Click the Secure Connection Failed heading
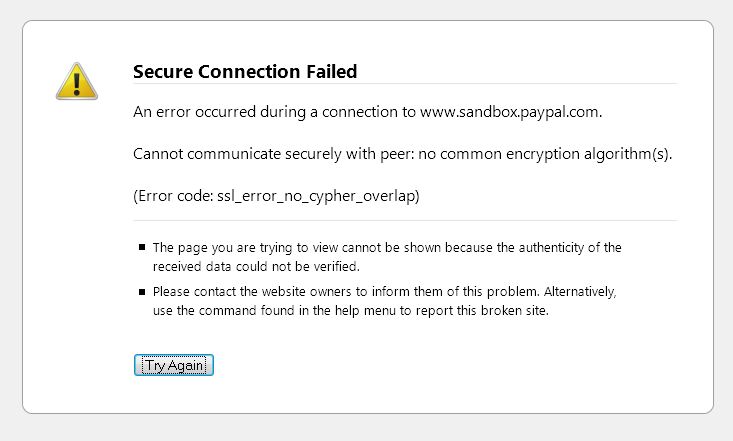Screen dimensions: 733x441 pos(244,71)
